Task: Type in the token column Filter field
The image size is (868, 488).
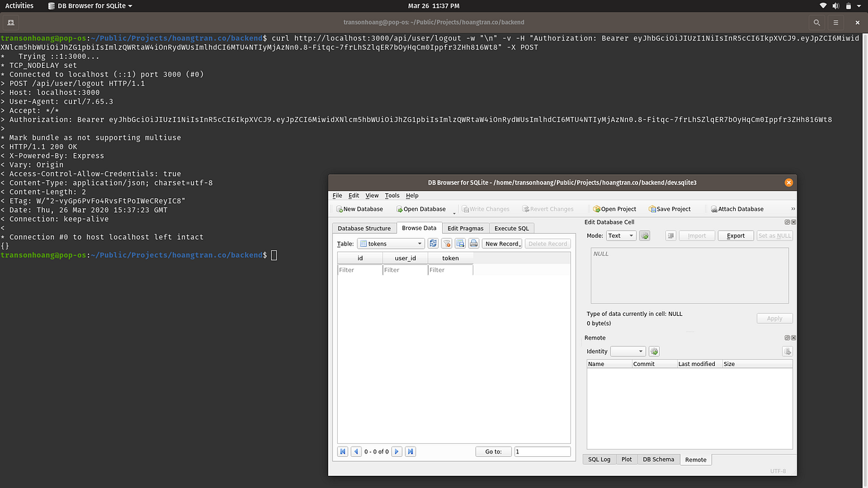Action: [x=450, y=269]
